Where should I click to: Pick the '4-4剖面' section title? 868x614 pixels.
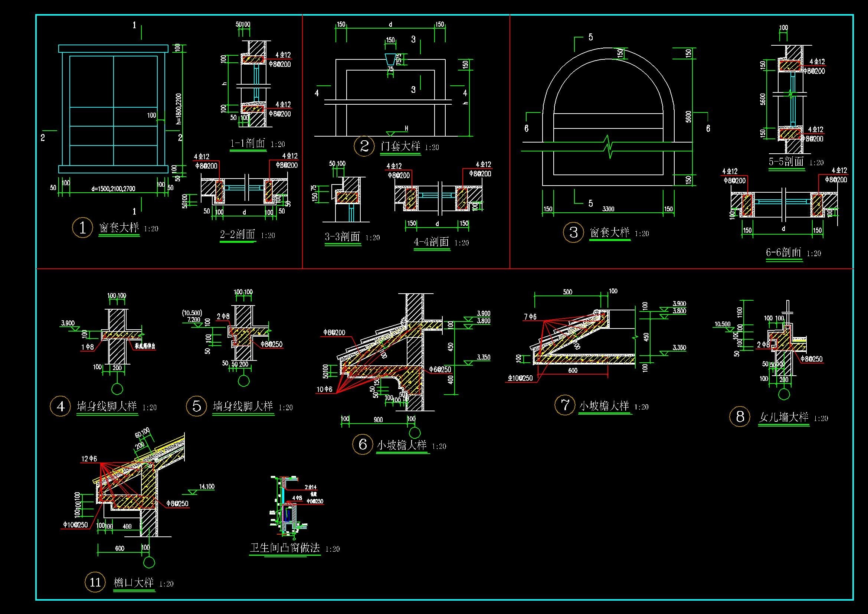pos(431,241)
